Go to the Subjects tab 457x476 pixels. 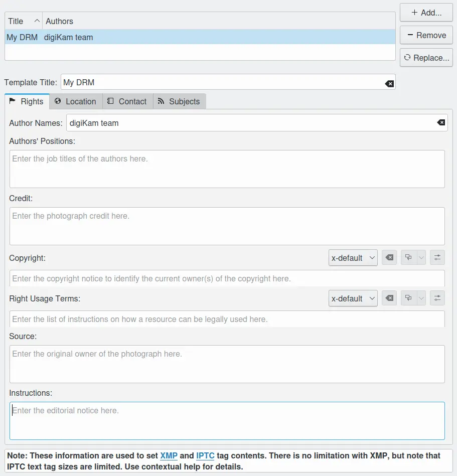pos(179,101)
